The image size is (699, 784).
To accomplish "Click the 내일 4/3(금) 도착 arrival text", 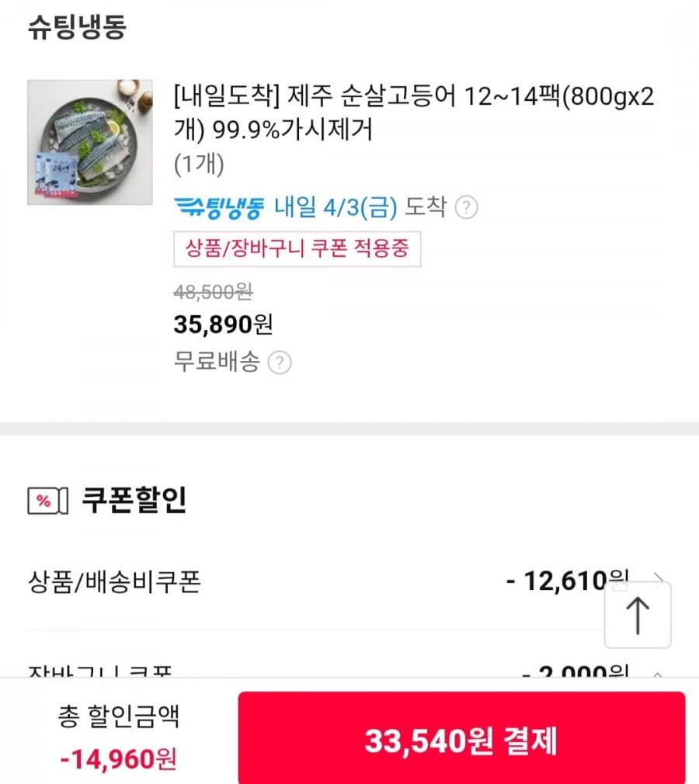I will point(361,207).
